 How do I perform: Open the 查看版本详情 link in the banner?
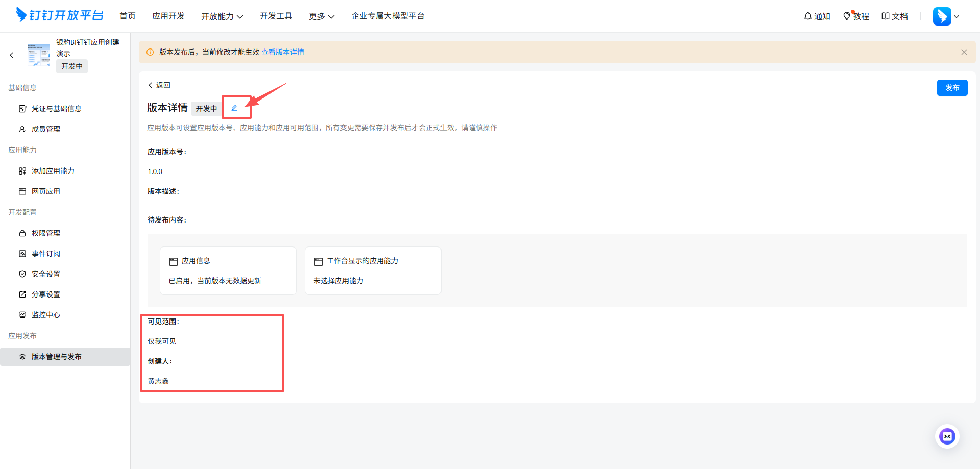click(282, 52)
